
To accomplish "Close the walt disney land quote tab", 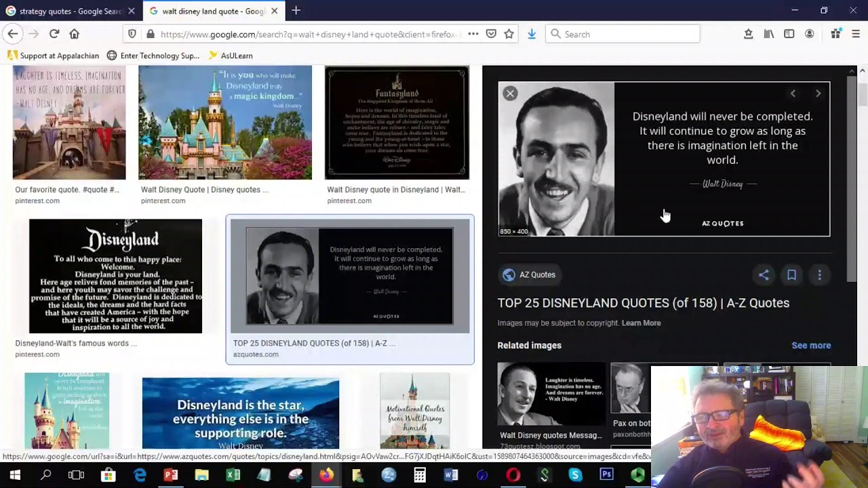I will click(x=274, y=11).
